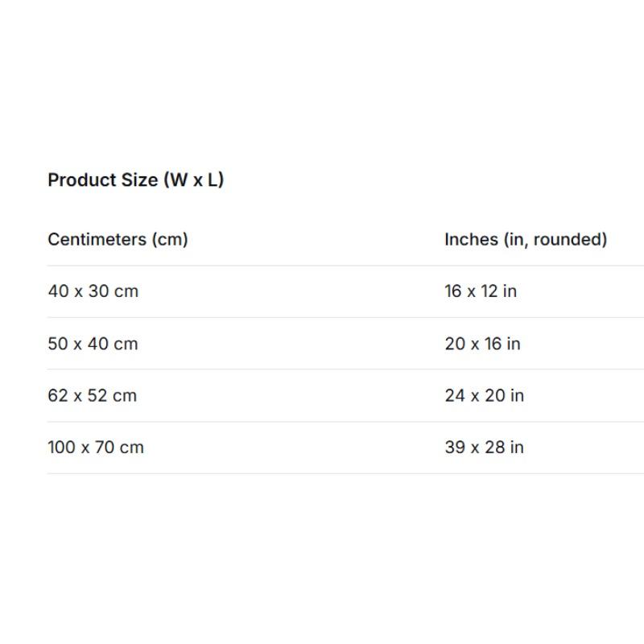Screen dimensions: 644x644
Task: Click the 50 x 40 cm cell
Action: tap(93, 344)
